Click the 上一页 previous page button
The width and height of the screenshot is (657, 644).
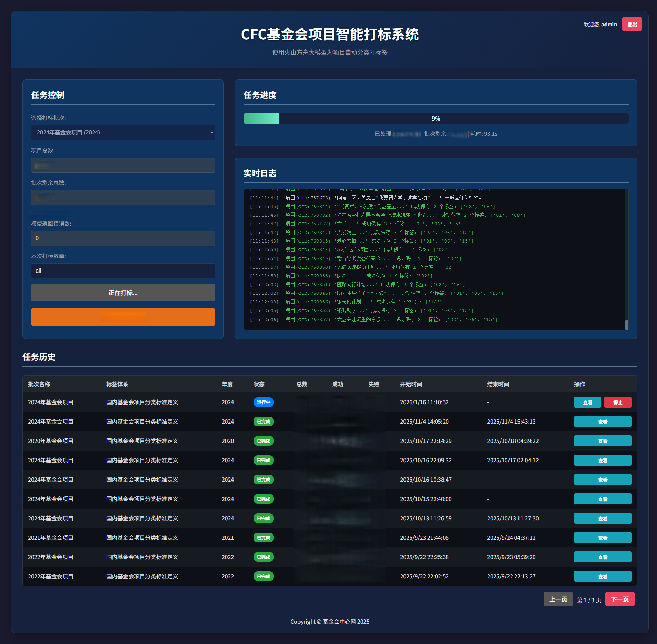click(x=558, y=599)
